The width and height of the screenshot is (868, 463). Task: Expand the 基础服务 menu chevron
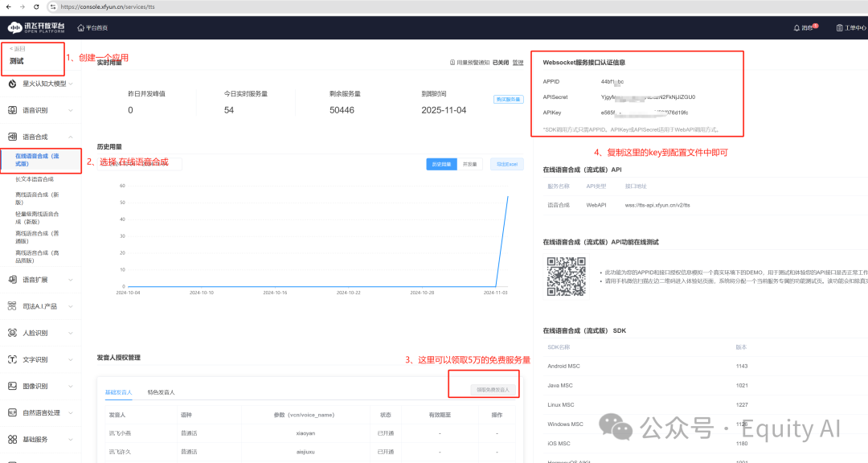(70, 439)
